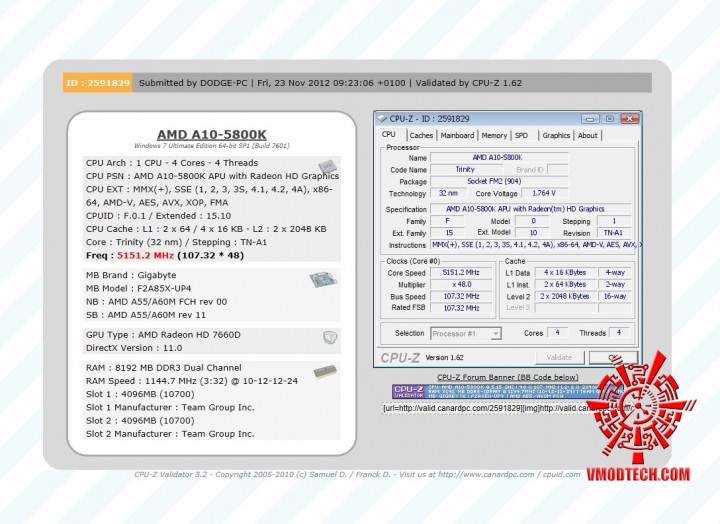Image resolution: width=720 pixels, height=524 pixels.
Task: Click the Cores count value 4
Action: point(557,332)
